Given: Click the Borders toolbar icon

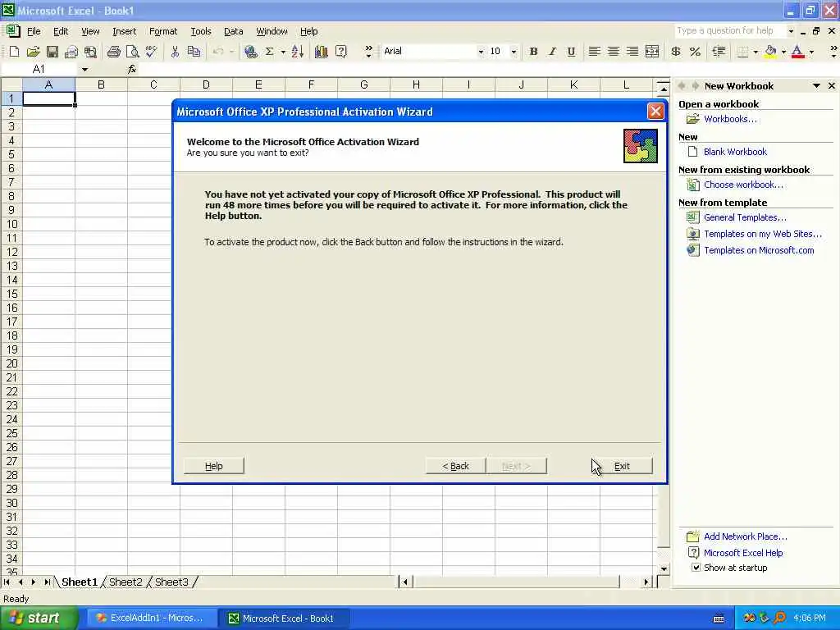Looking at the screenshot, I should pos(742,52).
